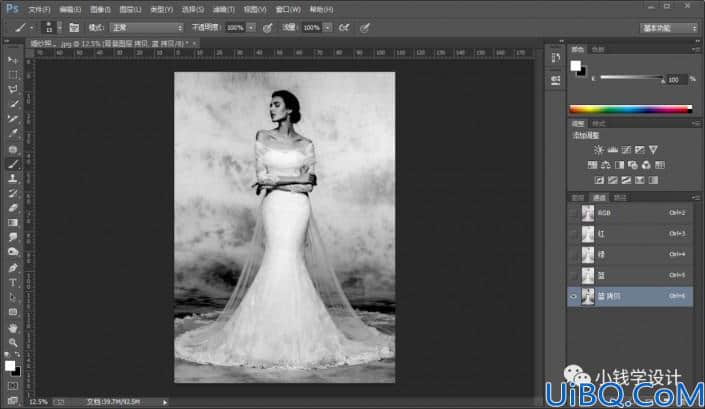
Task: Swap foreground and background colors
Action: pos(17,355)
